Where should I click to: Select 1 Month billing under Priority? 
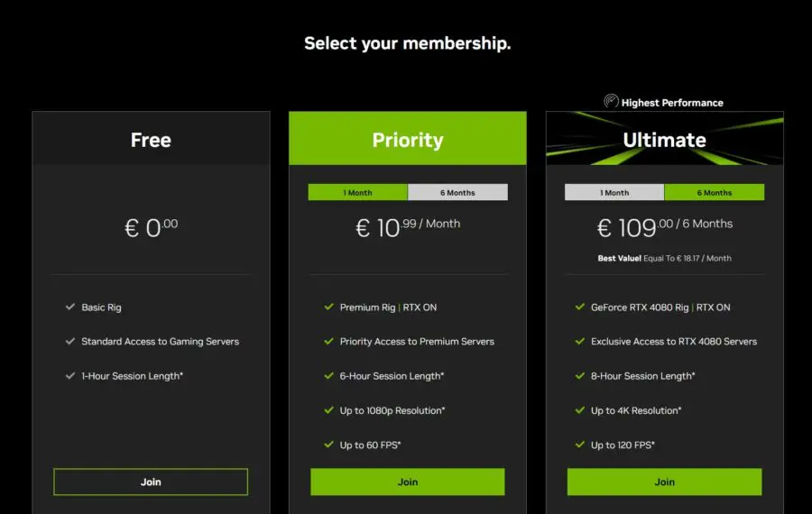click(357, 192)
